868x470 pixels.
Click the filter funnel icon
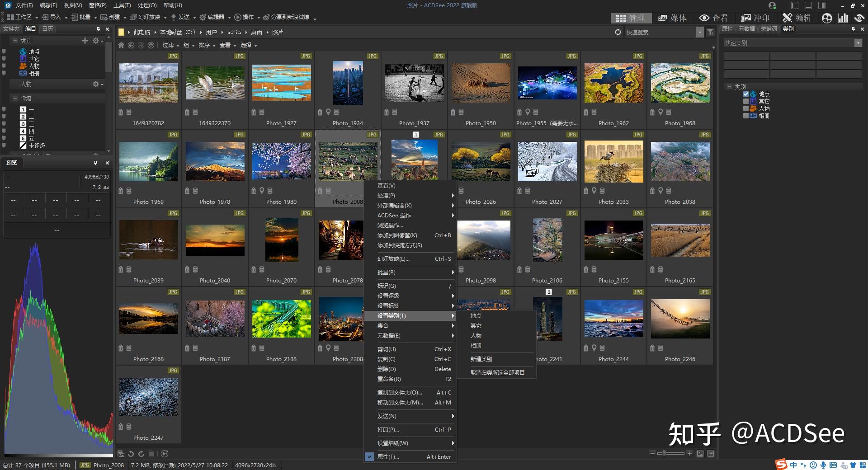(710, 32)
